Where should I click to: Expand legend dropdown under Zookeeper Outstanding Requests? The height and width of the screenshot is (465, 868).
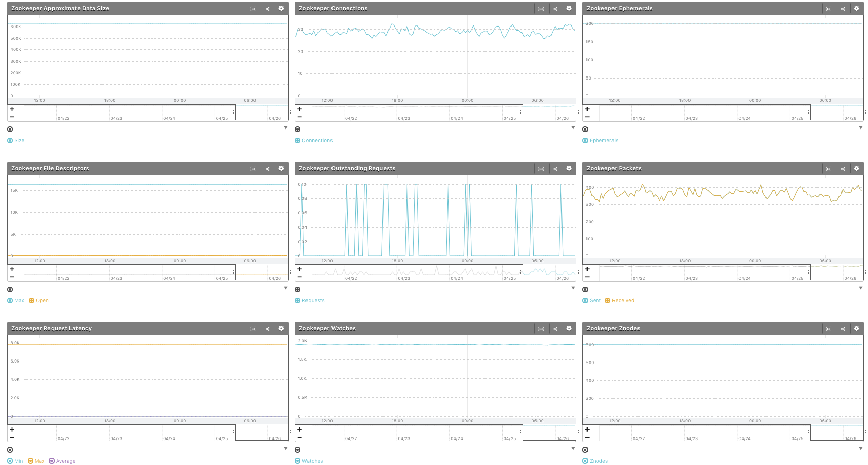(x=573, y=288)
